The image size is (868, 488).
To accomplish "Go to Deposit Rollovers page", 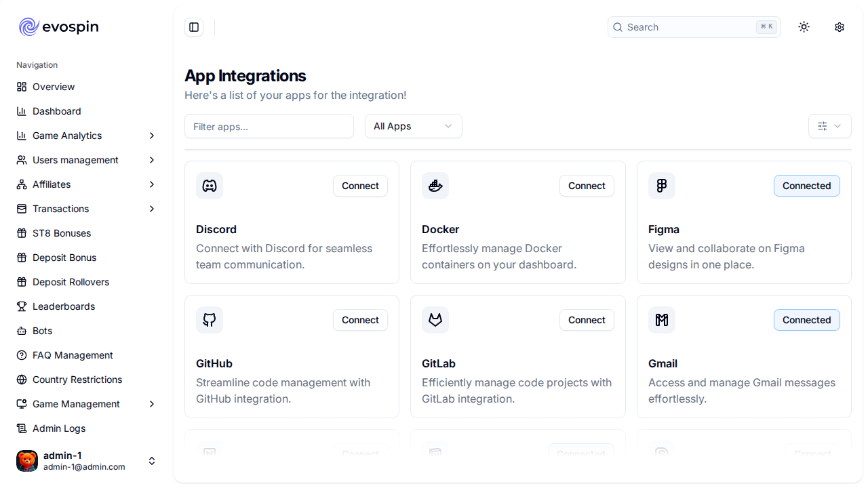I will point(87,282).
